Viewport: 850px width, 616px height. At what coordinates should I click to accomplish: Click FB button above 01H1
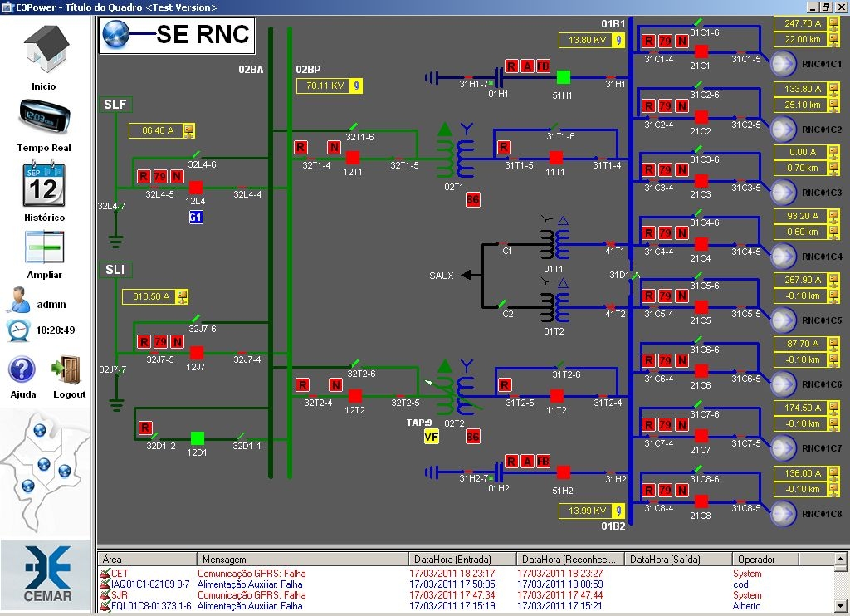click(x=542, y=66)
